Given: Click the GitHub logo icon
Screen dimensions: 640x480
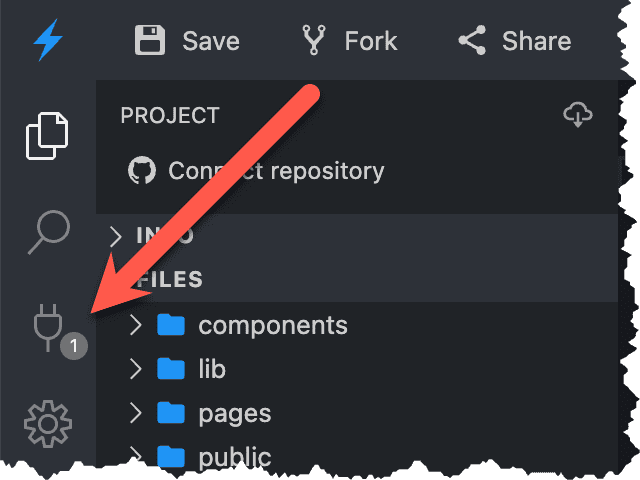Looking at the screenshot, I should (x=143, y=170).
